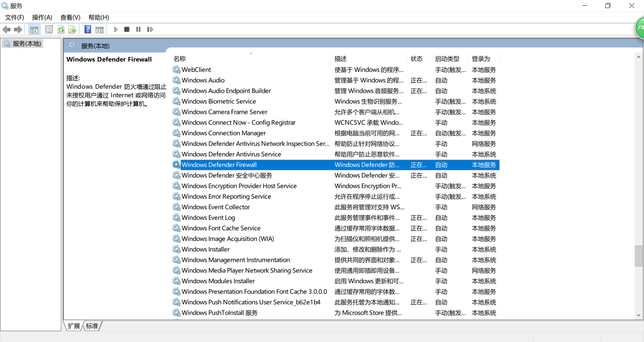Click the Windows Defender Firewall heading in description pane
644x342 pixels.
109,59
